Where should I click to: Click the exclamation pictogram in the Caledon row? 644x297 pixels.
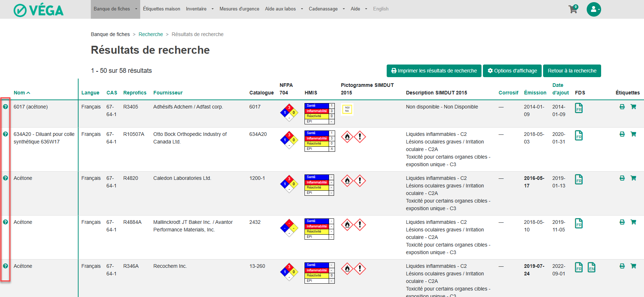coord(360,181)
